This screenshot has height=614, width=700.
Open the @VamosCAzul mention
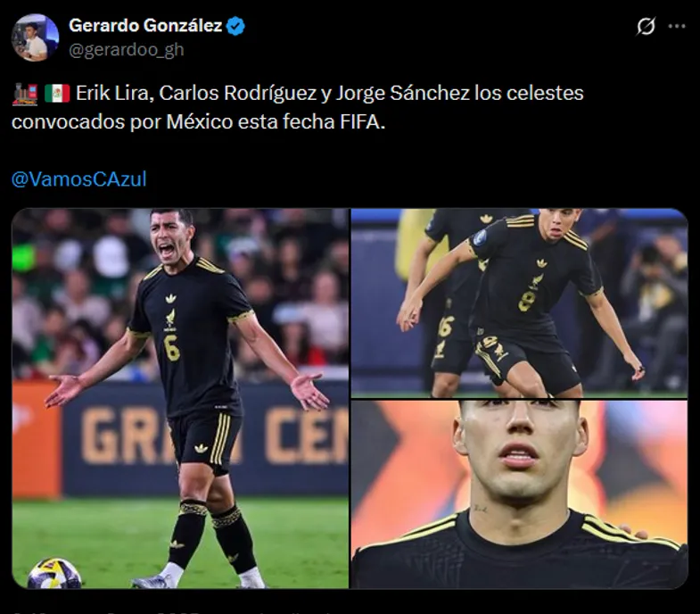pos(79,179)
